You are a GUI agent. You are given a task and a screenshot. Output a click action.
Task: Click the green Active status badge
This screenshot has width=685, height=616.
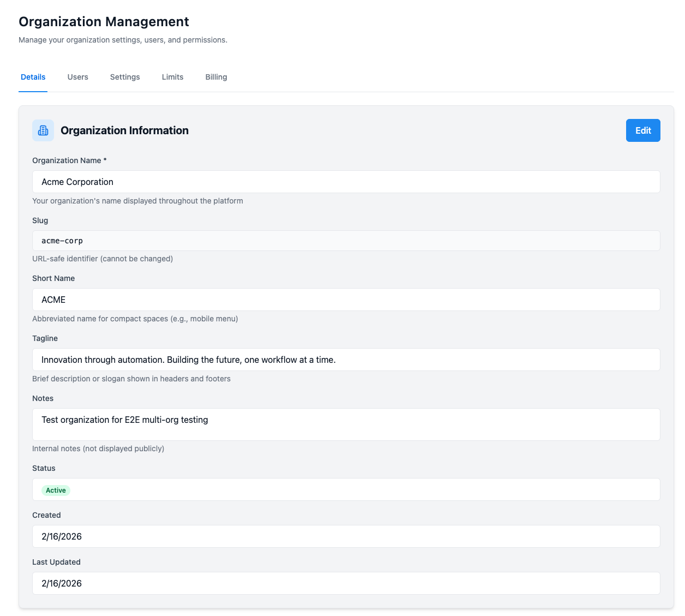tap(56, 491)
